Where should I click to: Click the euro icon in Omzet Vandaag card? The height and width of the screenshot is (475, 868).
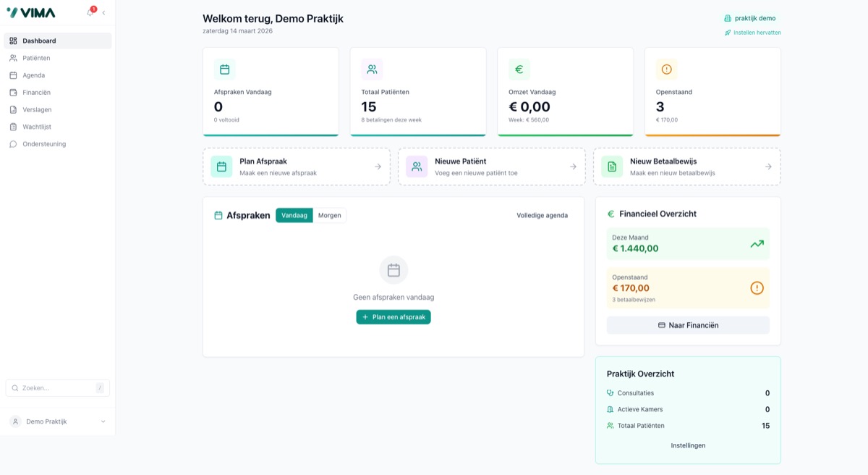pos(519,70)
